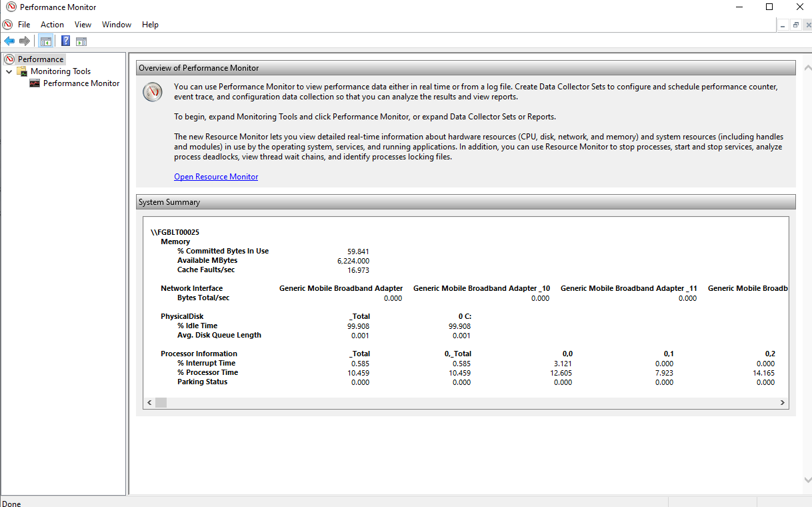Click the 7.923 processor time value
Screen dimensions: 812x507
coord(664,373)
